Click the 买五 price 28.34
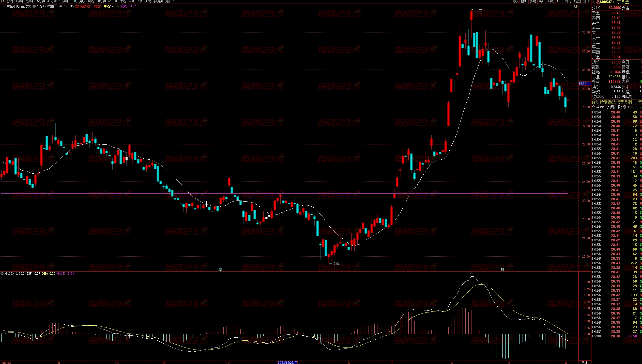642x364 pixels. (x=616, y=57)
